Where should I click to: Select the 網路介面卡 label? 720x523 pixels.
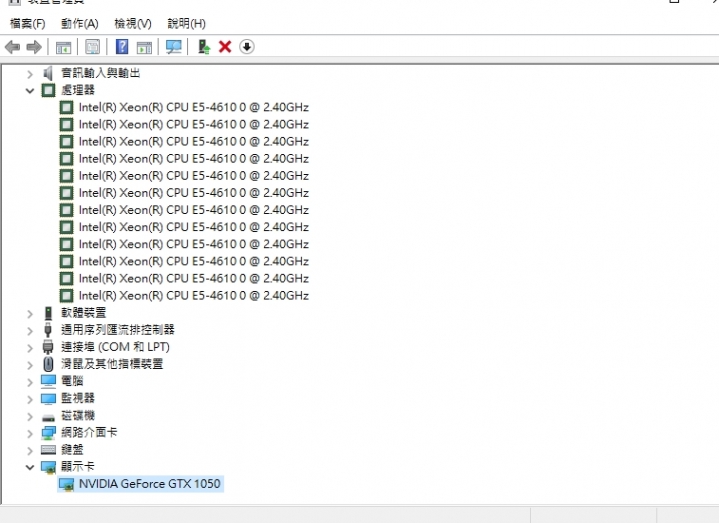89,433
